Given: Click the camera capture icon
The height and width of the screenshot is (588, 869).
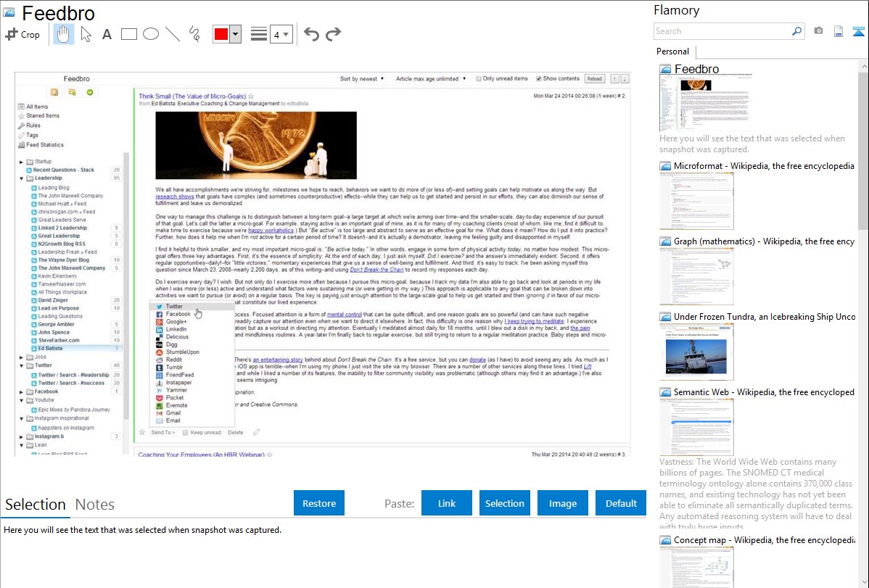Looking at the screenshot, I should pos(818,31).
